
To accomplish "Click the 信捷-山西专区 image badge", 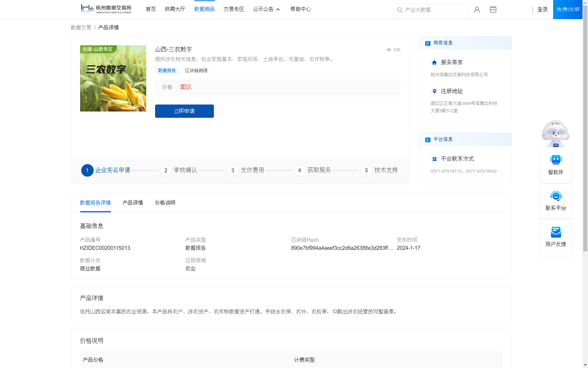I will tap(98, 49).
